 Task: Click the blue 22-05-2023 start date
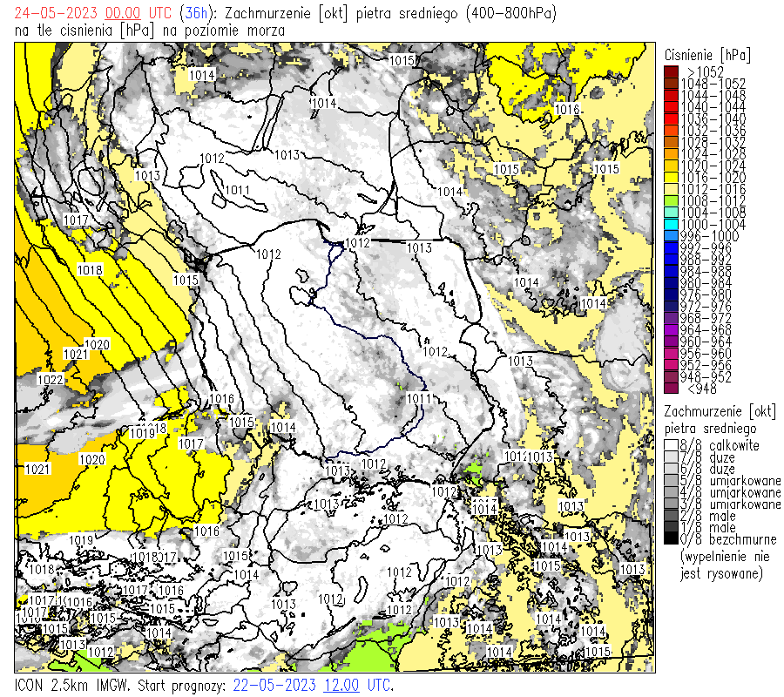pos(274,685)
